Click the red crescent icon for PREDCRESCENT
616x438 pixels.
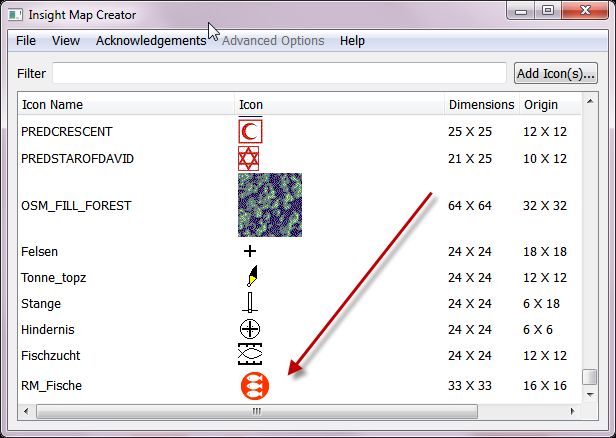(x=249, y=131)
